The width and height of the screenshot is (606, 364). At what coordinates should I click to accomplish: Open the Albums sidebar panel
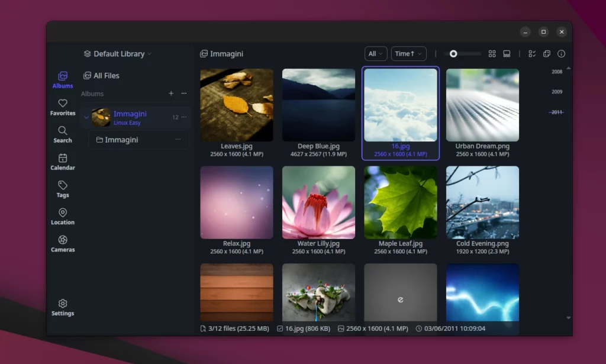click(x=62, y=79)
